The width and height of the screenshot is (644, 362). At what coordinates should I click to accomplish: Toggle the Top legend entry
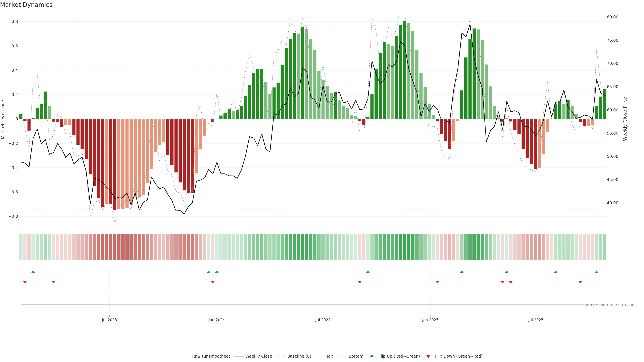(x=330, y=356)
